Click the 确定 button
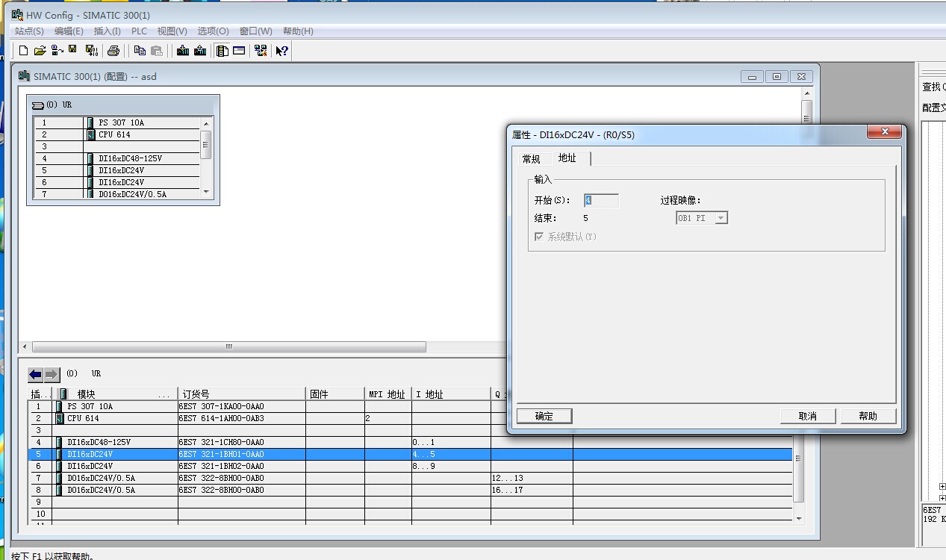 coord(544,416)
